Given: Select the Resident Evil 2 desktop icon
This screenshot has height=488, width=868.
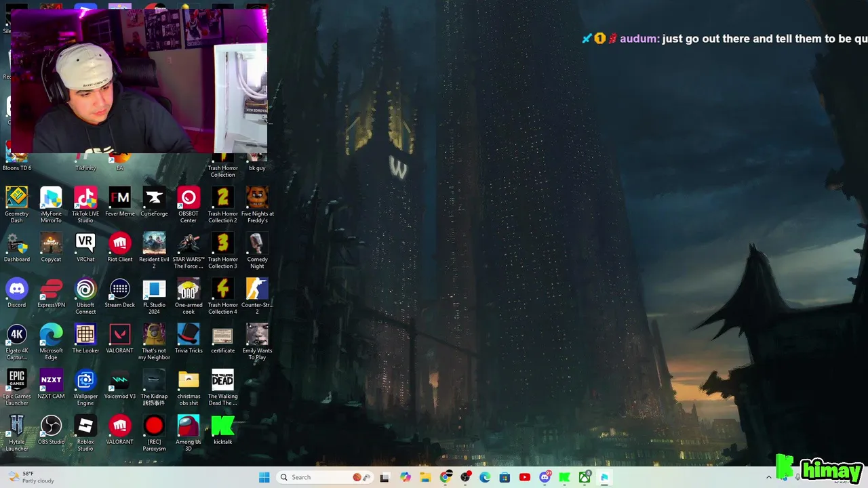Looking at the screenshot, I should tap(154, 250).
